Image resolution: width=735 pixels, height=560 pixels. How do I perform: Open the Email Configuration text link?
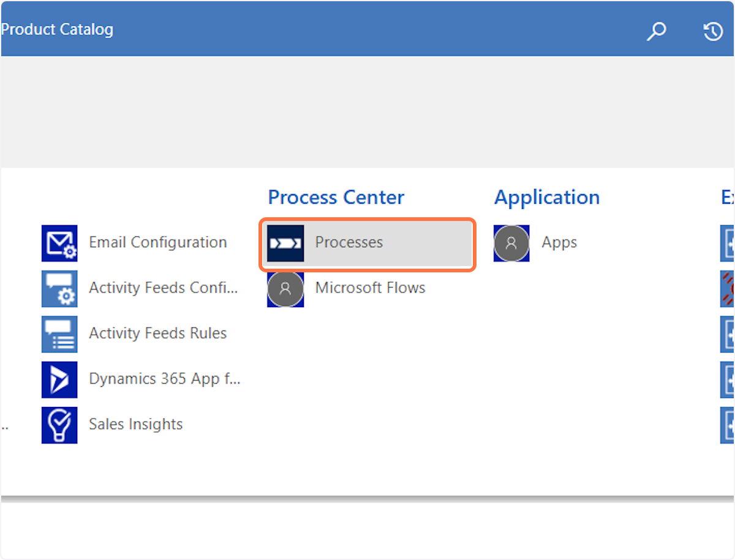pyautogui.click(x=158, y=242)
